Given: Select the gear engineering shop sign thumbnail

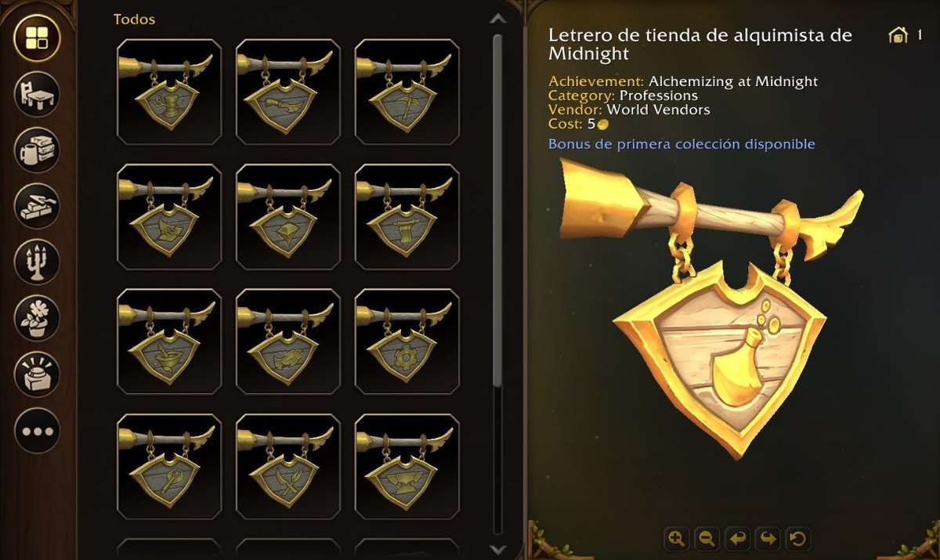Looking at the screenshot, I should (407, 341).
